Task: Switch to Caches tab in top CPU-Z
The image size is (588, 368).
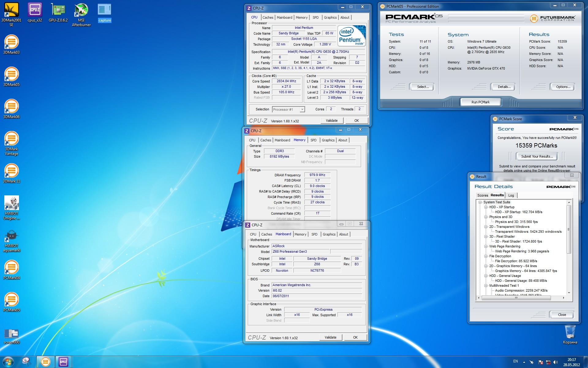Action: 268,17
